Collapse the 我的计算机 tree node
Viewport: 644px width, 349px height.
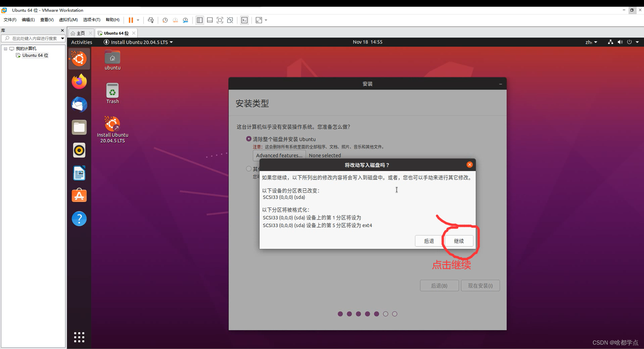(5, 49)
